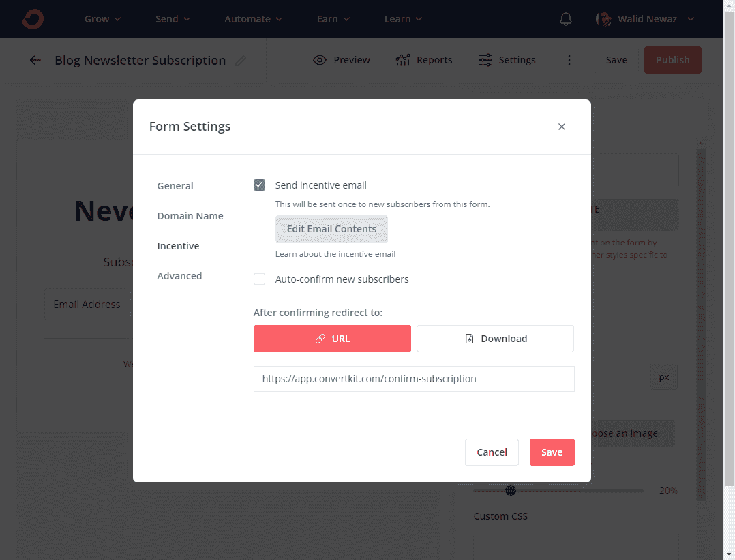735x560 pixels.
Task: Open the three-dot more options menu
Action: [569, 60]
